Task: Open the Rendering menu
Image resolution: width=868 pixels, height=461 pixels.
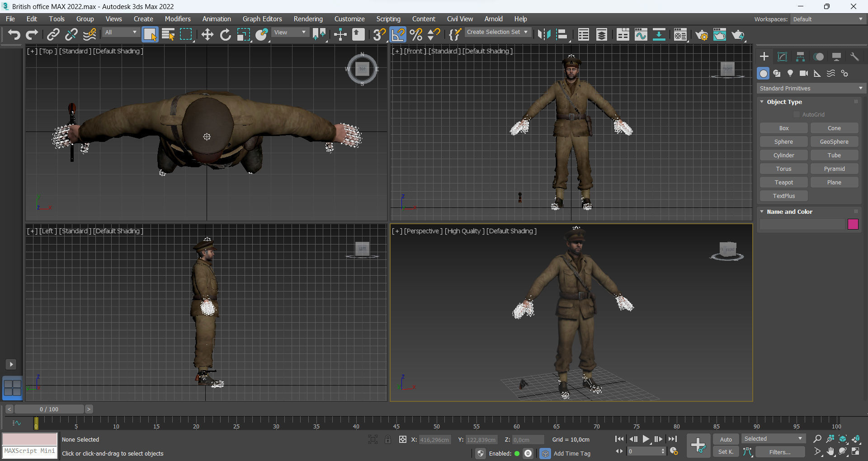Action: coord(308,19)
